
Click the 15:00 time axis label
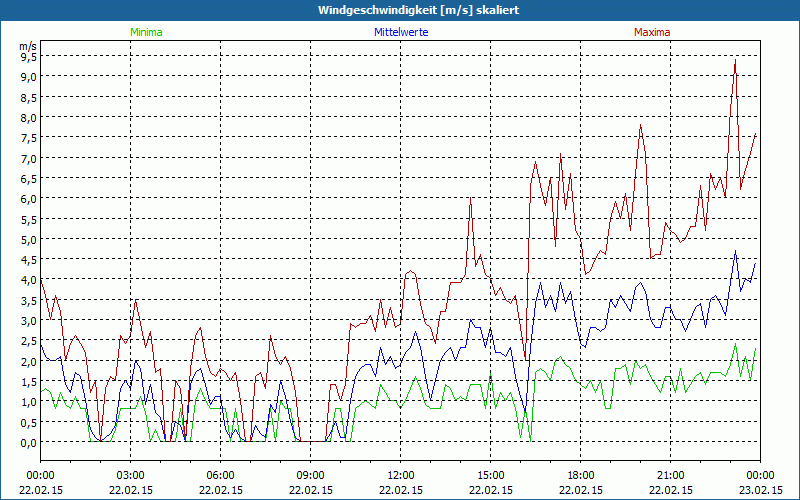[x=490, y=476]
